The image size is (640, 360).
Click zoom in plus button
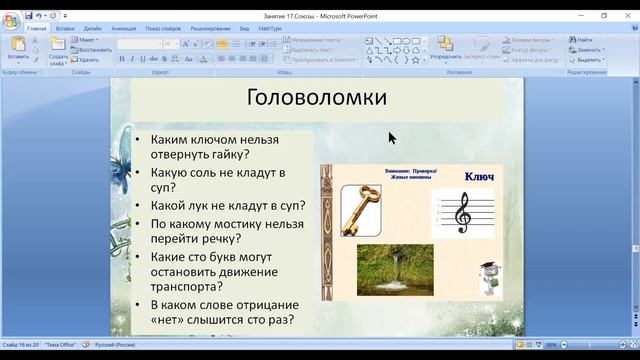point(623,345)
